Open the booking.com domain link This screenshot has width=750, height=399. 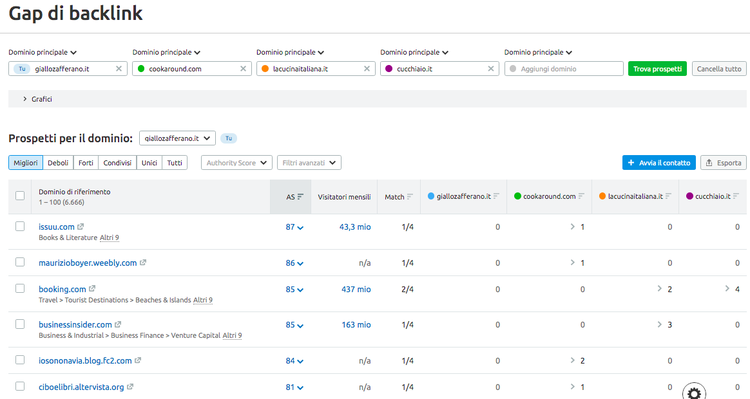coord(62,289)
